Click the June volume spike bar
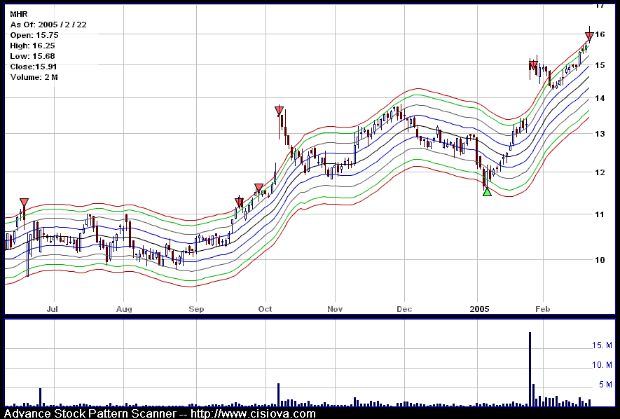The image size is (620, 419). (40, 397)
